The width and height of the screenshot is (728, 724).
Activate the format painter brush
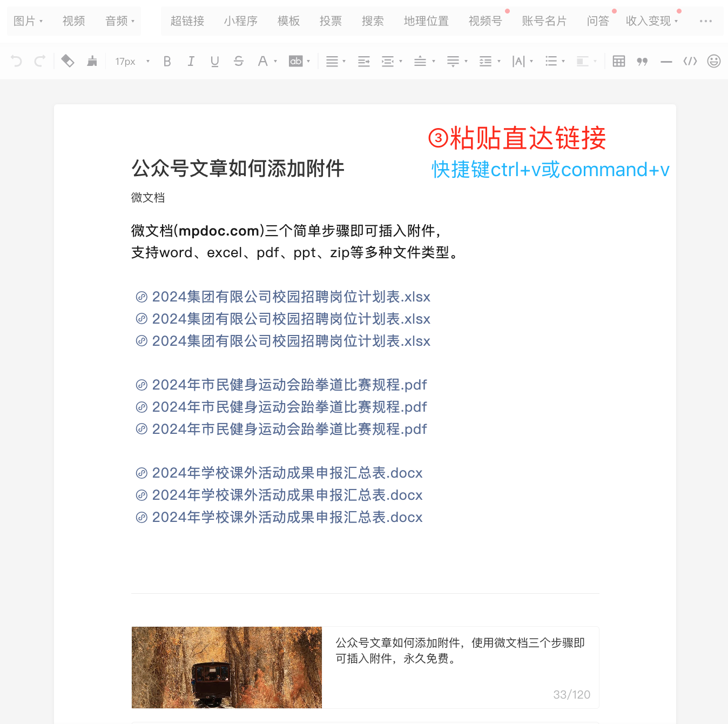pos(92,61)
